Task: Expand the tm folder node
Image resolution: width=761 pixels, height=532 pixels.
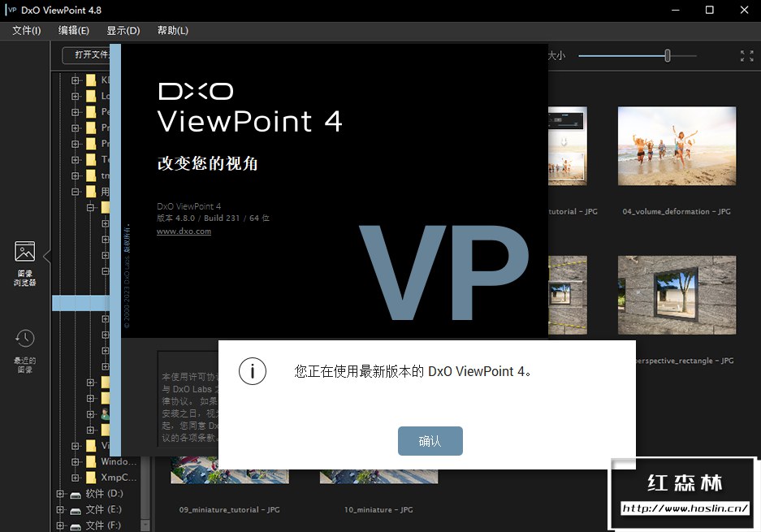Action: [76, 175]
